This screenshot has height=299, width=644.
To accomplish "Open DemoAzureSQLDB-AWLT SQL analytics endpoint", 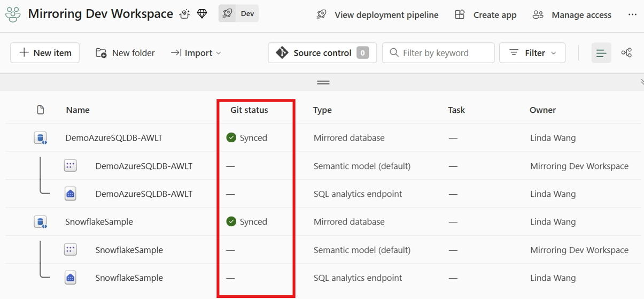I will pyautogui.click(x=144, y=194).
